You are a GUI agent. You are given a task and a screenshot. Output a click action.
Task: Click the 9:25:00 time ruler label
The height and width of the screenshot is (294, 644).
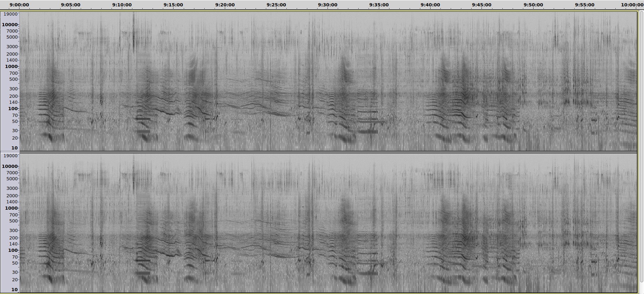pyautogui.click(x=276, y=5)
